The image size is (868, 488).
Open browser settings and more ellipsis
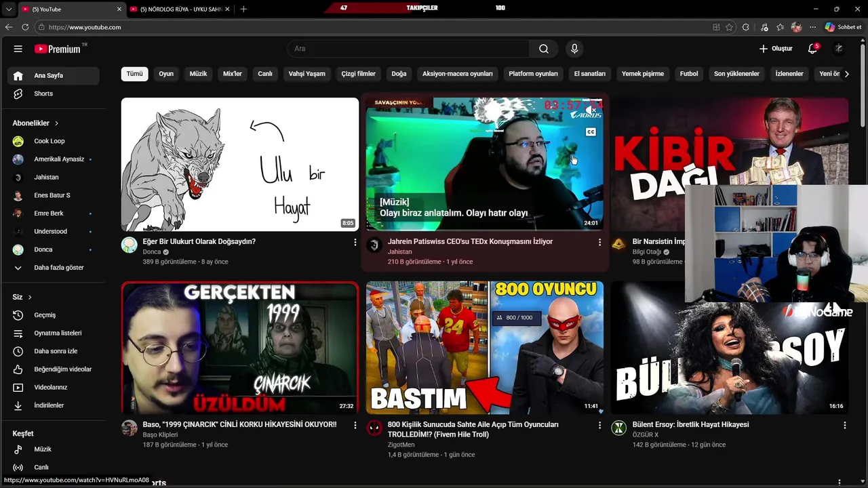coord(812,27)
